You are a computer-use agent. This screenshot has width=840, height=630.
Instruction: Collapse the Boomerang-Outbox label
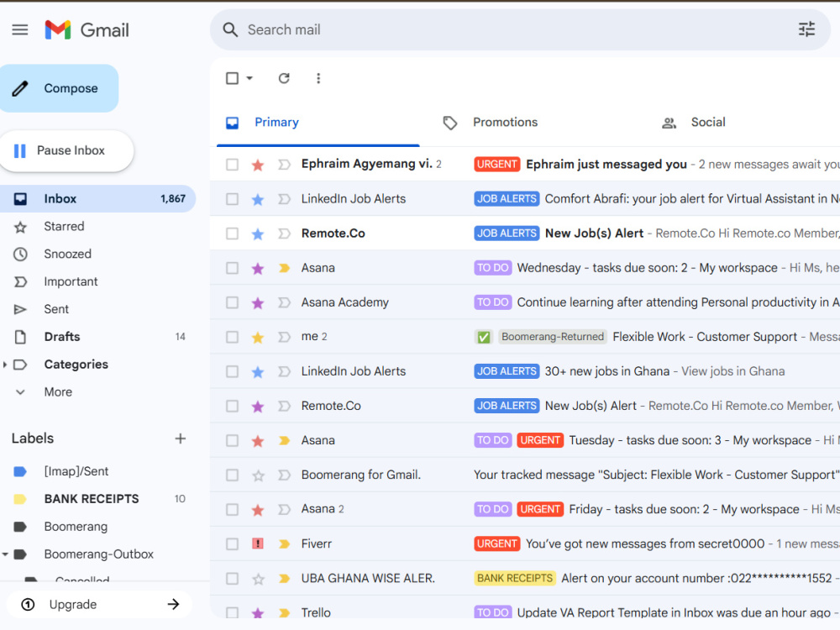pyautogui.click(x=5, y=554)
